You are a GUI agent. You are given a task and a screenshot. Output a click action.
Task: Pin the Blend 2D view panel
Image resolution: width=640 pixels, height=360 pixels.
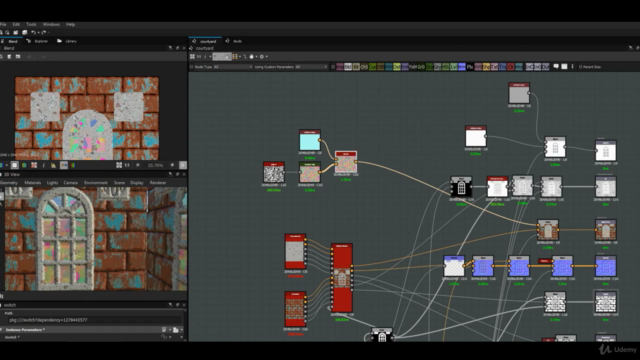170,48
